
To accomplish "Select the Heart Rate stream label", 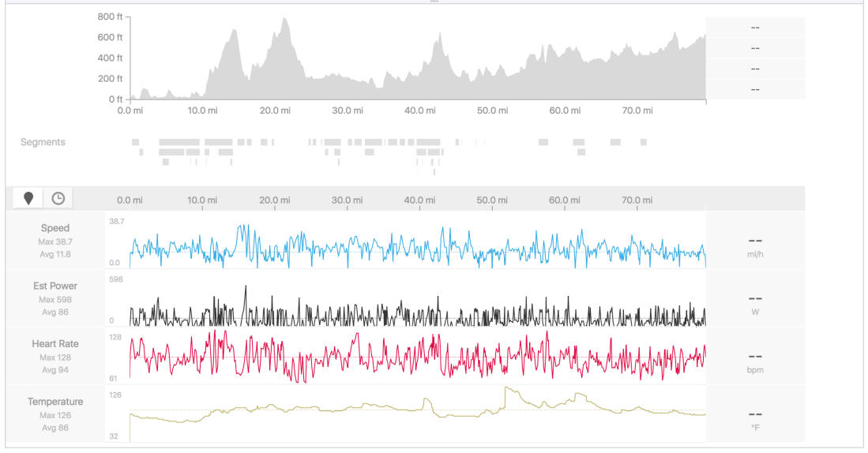I will (55, 344).
